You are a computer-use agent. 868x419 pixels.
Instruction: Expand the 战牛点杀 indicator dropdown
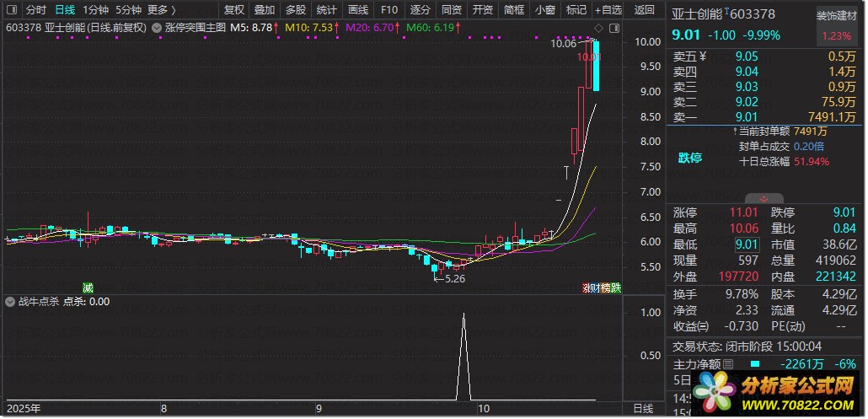click(10, 301)
